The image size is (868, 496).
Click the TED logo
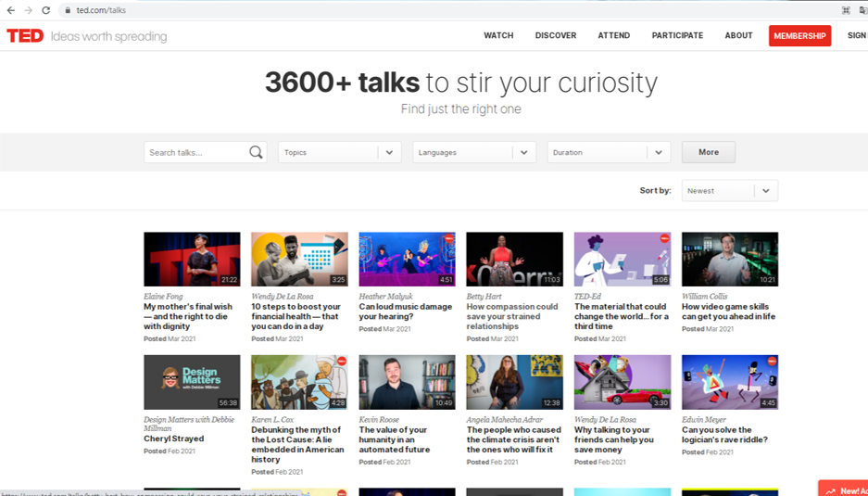point(25,36)
